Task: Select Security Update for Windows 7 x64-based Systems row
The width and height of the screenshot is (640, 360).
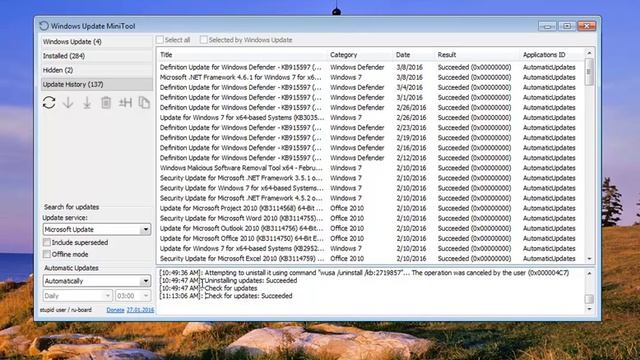Action: 371,188
